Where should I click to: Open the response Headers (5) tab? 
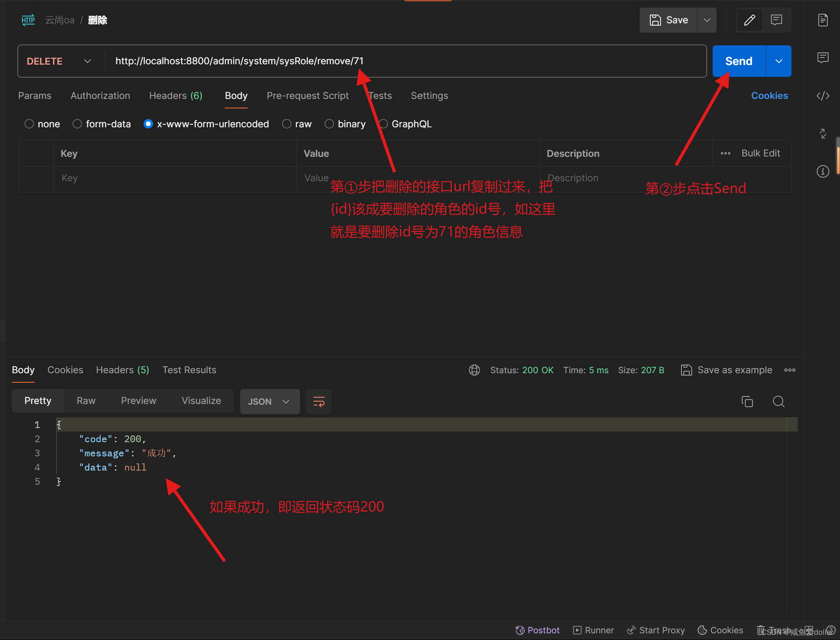pyautogui.click(x=123, y=370)
